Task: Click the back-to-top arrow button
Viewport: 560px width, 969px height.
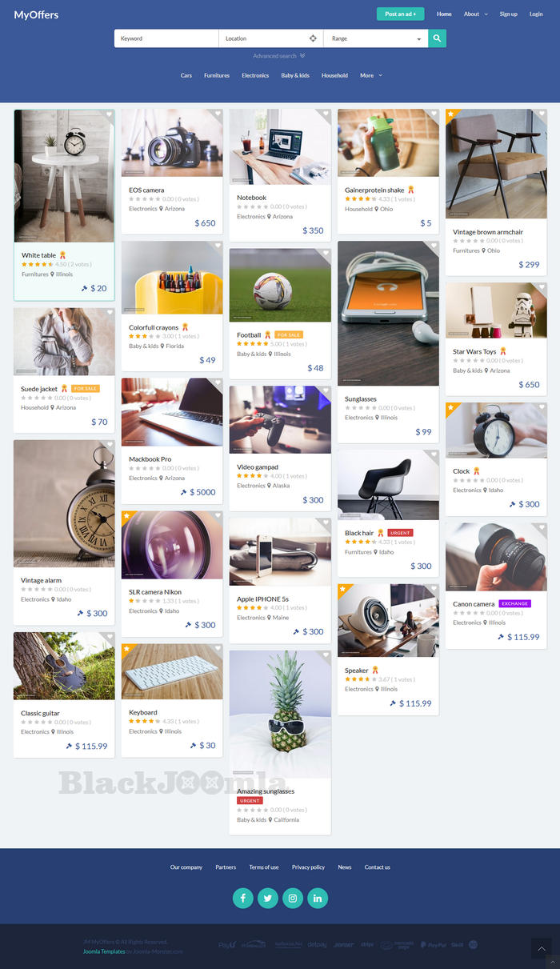Action: pos(542,948)
